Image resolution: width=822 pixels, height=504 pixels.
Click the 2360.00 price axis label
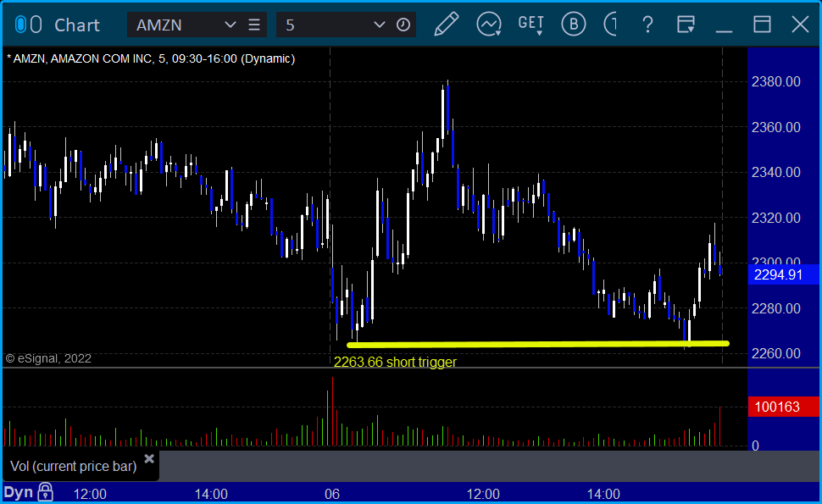(x=776, y=127)
